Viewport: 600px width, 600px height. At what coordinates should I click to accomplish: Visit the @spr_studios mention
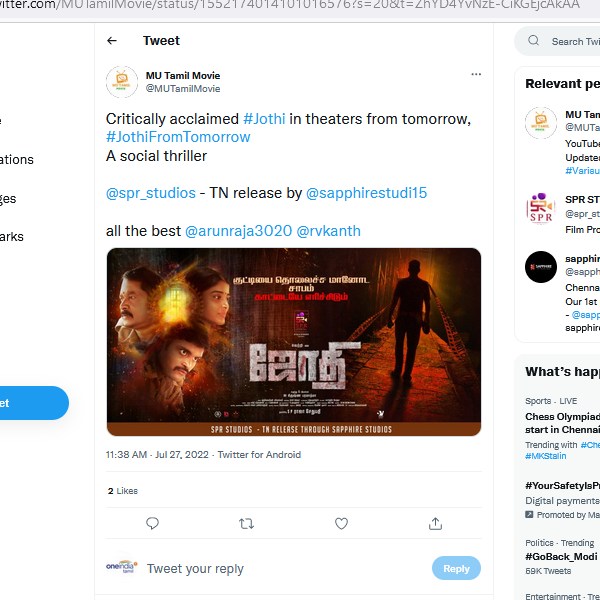[x=151, y=193]
